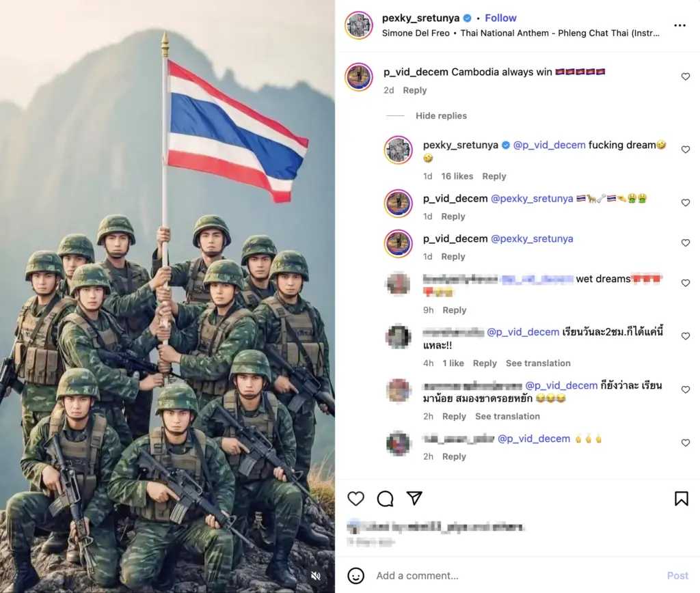Save post with bookmark icon
This screenshot has height=593, width=700.
pos(682,499)
